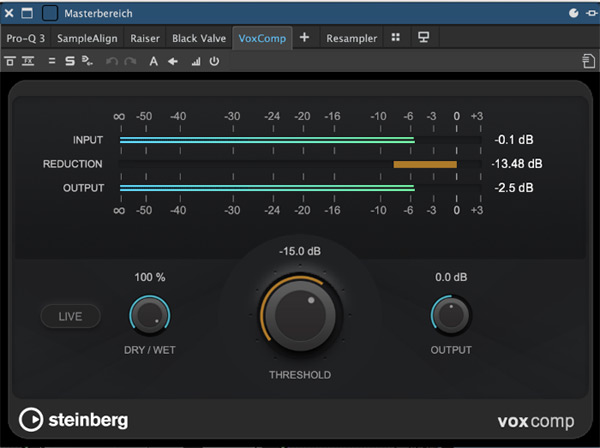Click the left-pointing arrow icon
The width and height of the screenshot is (600, 448).
pos(173,61)
